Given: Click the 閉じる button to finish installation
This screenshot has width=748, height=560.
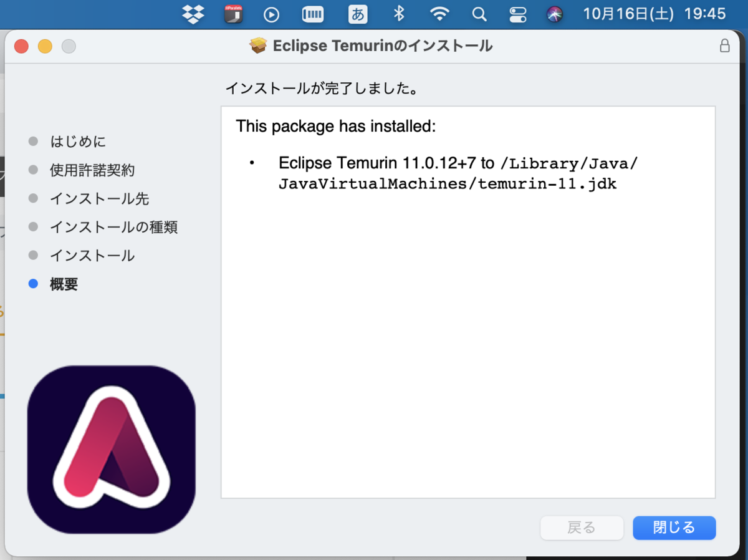Looking at the screenshot, I should (674, 528).
